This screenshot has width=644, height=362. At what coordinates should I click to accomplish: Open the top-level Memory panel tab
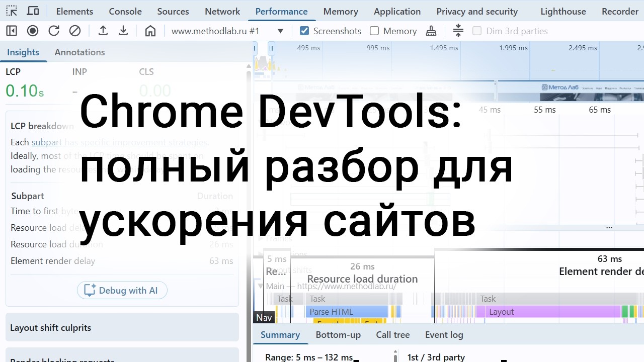point(341,11)
